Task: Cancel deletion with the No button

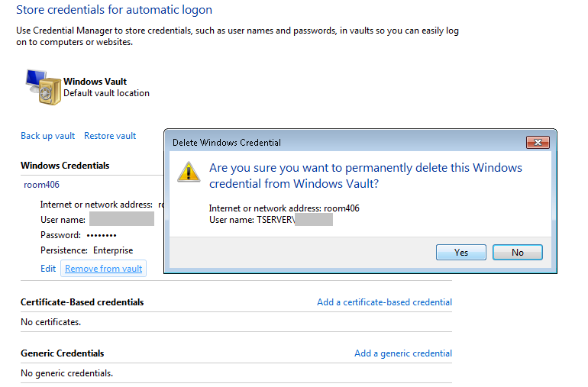Action: click(518, 253)
